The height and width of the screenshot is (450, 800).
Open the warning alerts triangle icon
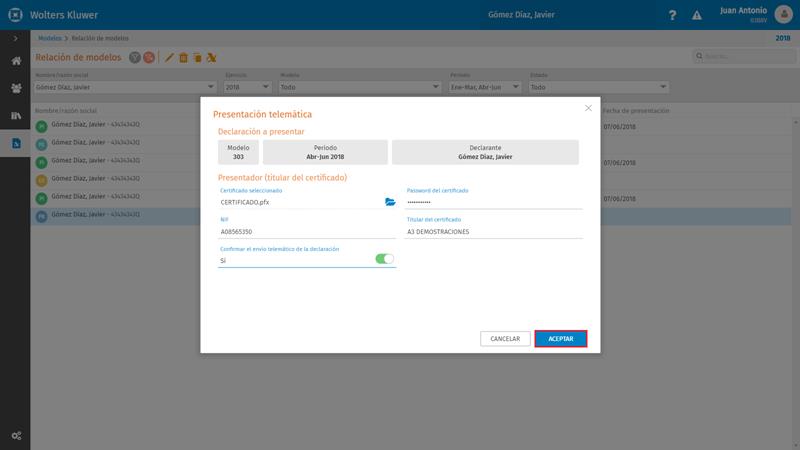coord(696,15)
